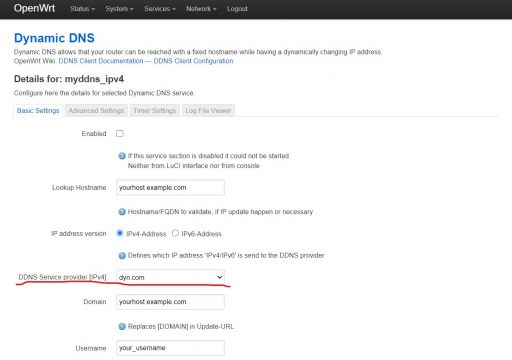
Task: Click the 'Enabled' label text
Action: 94,134
